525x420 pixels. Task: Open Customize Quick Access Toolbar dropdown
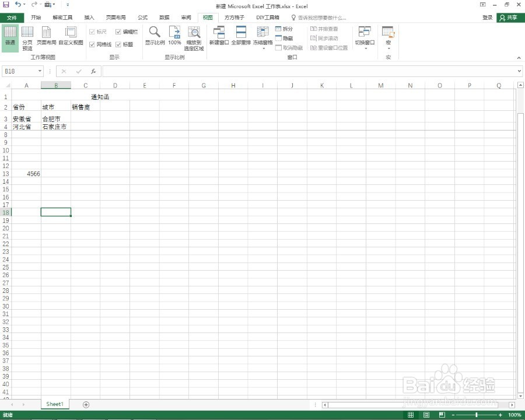(68, 5)
